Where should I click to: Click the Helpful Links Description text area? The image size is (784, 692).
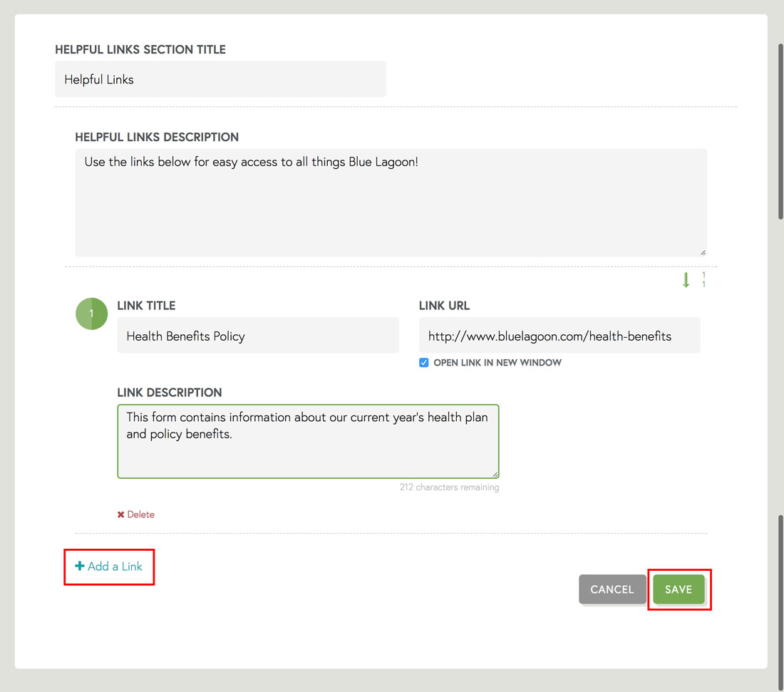[391, 202]
